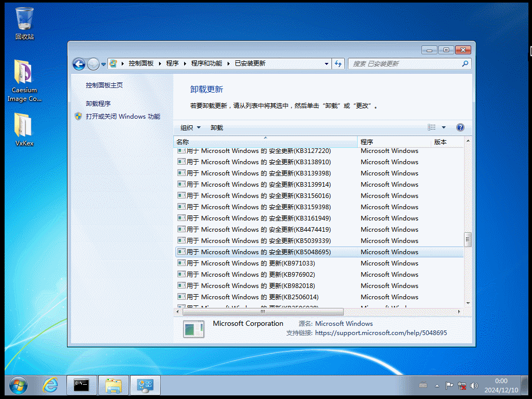
Task: Sort by the 名称 column header
Action: 265,142
